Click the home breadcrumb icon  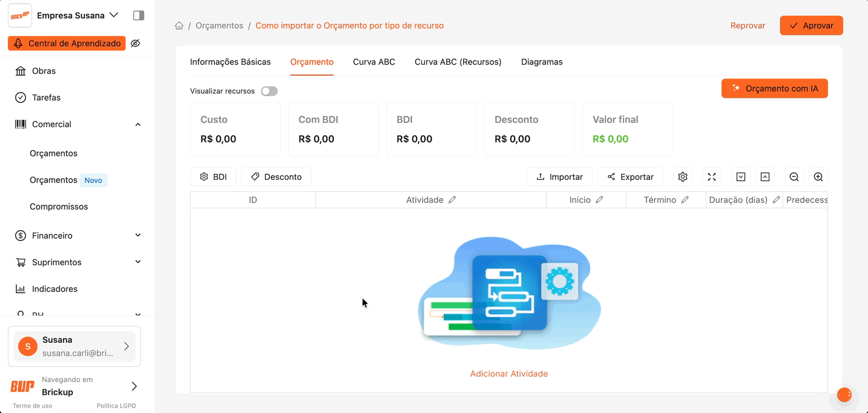179,26
